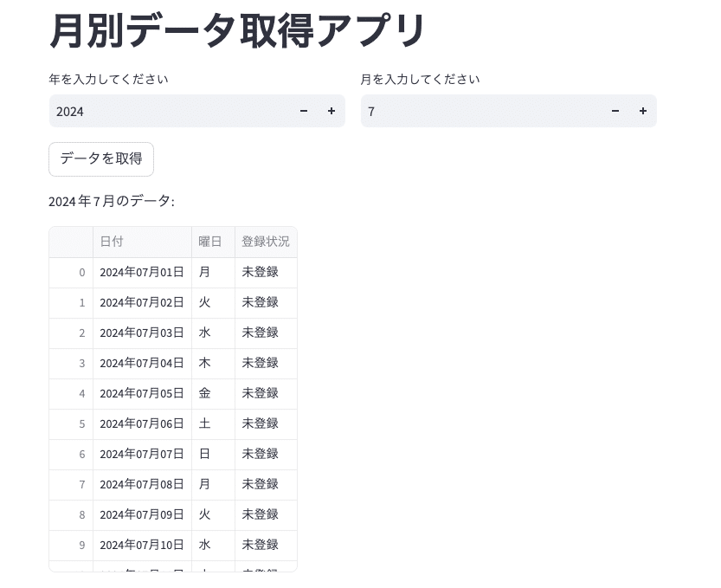The height and width of the screenshot is (588, 721).
Task: Select row index 3 in the table
Action: (x=71, y=364)
